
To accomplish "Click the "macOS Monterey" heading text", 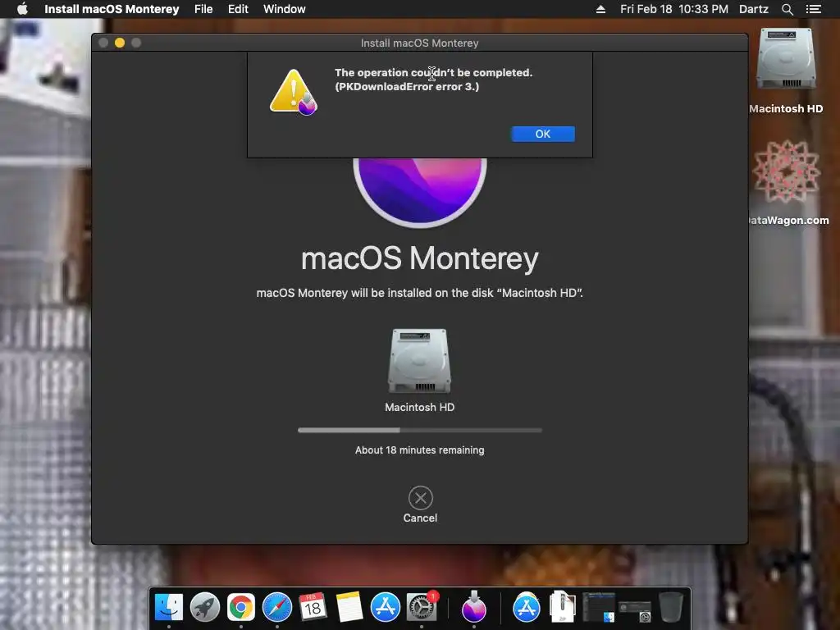I will click(420, 258).
